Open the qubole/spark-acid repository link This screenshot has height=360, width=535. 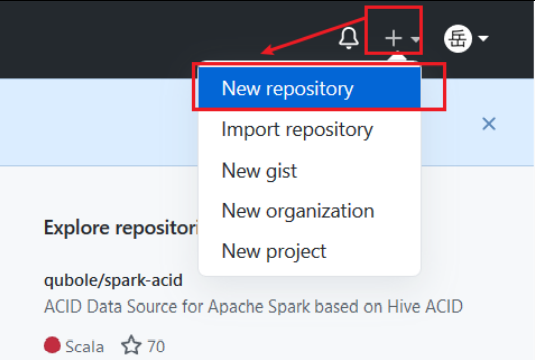point(113,280)
